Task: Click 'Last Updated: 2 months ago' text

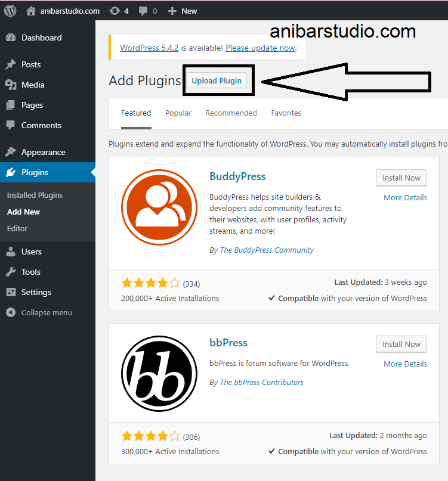Action: click(378, 436)
